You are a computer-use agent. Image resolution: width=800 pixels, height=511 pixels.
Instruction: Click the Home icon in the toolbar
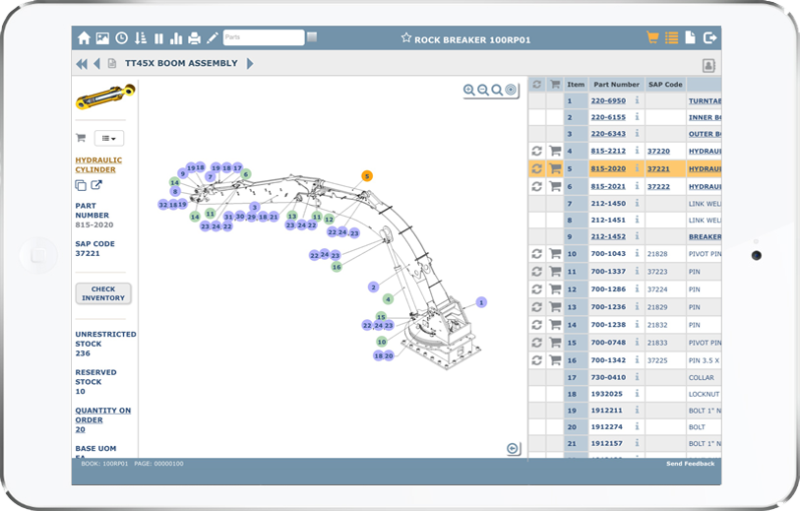tap(84, 38)
